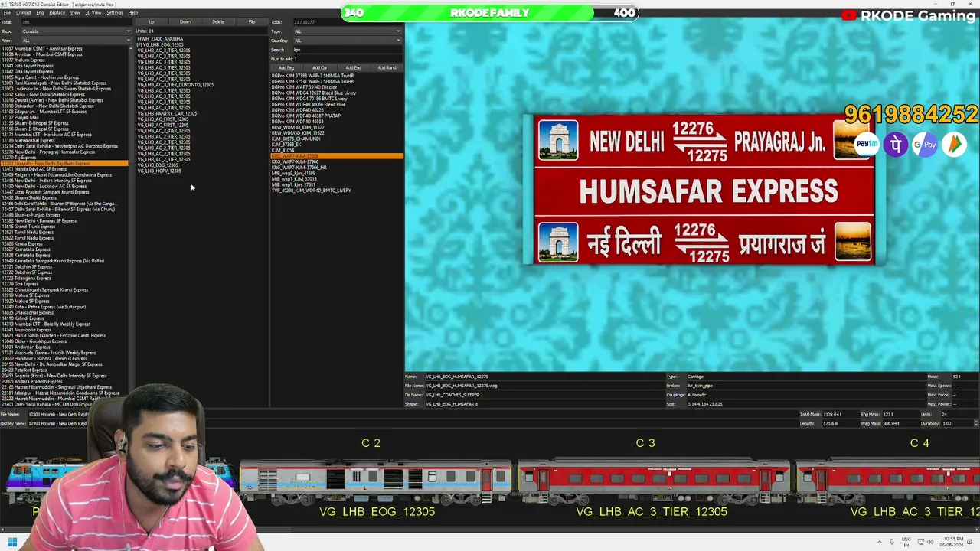Image resolution: width=980 pixels, height=551 pixels.
Task: Click the Delete unit button
Action: (x=218, y=22)
